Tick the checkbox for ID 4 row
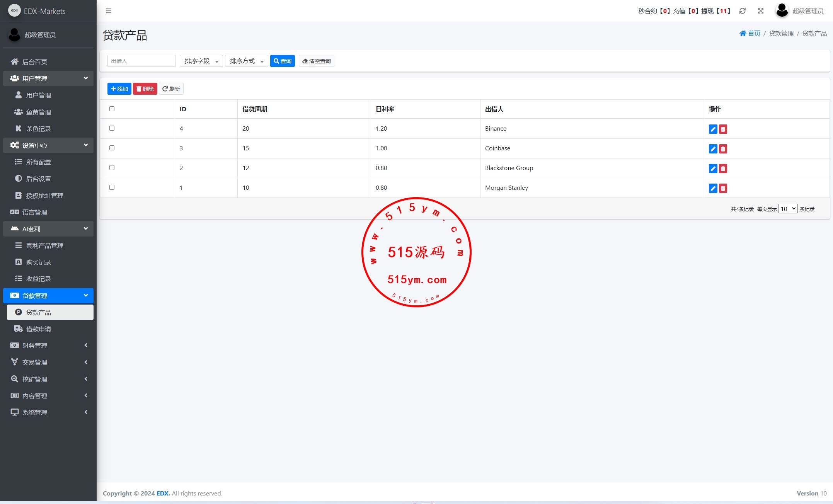 click(112, 128)
